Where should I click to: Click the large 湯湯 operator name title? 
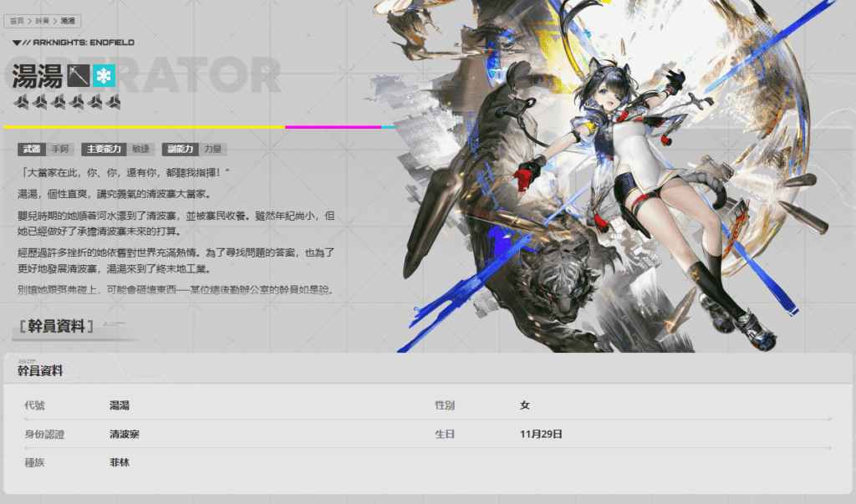(x=37, y=76)
